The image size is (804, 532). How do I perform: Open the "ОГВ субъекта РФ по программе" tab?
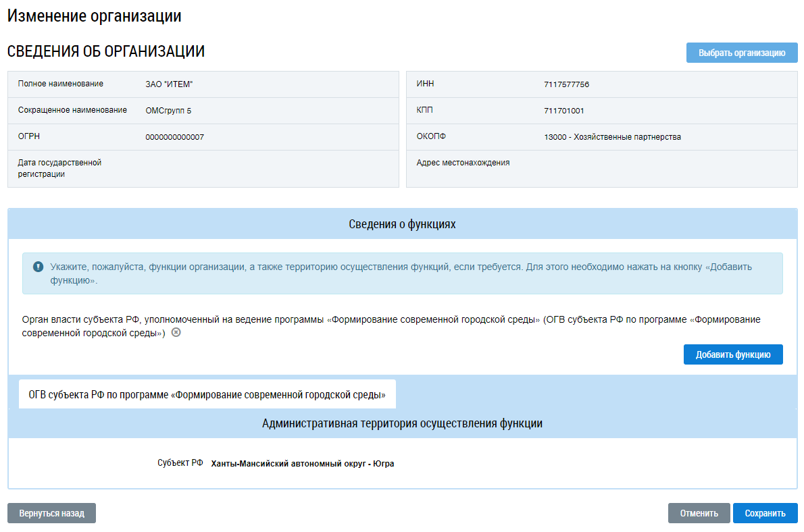(207, 395)
